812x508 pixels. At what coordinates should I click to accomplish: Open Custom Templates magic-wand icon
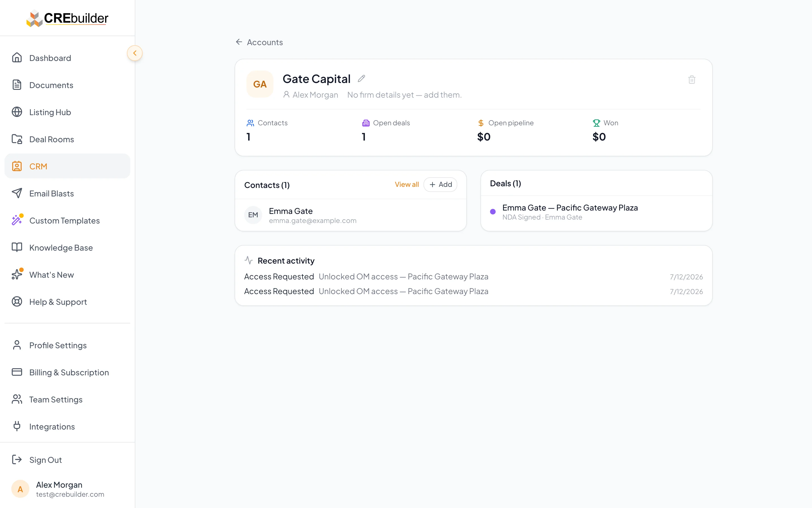pyautogui.click(x=17, y=220)
